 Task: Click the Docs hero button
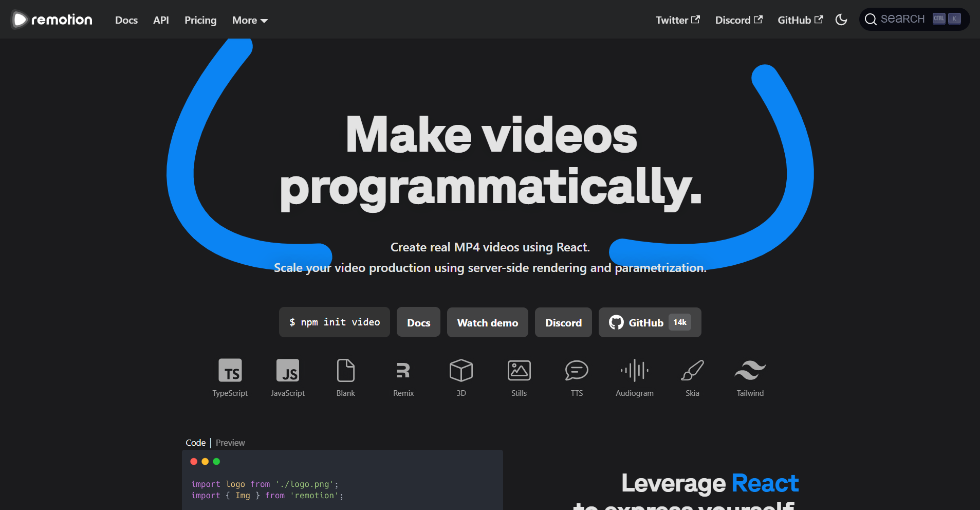(x=418, y=322)
